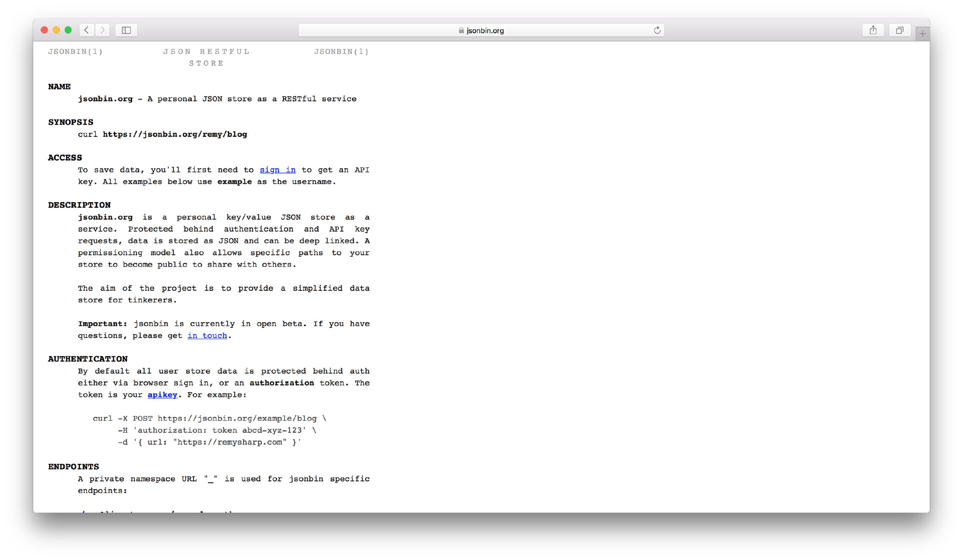Follow the 'sign in' link
This screenshot has height=560, width=963.
[278, 170]
